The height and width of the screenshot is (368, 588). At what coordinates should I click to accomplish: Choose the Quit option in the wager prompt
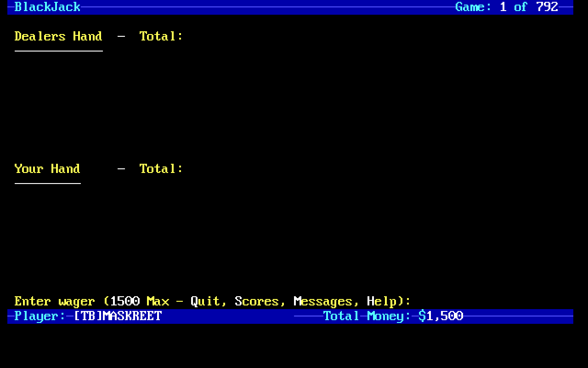205,301
